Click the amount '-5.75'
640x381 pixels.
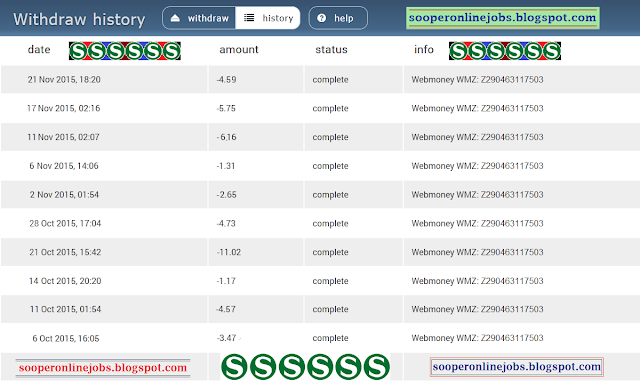tap(226, 109)
